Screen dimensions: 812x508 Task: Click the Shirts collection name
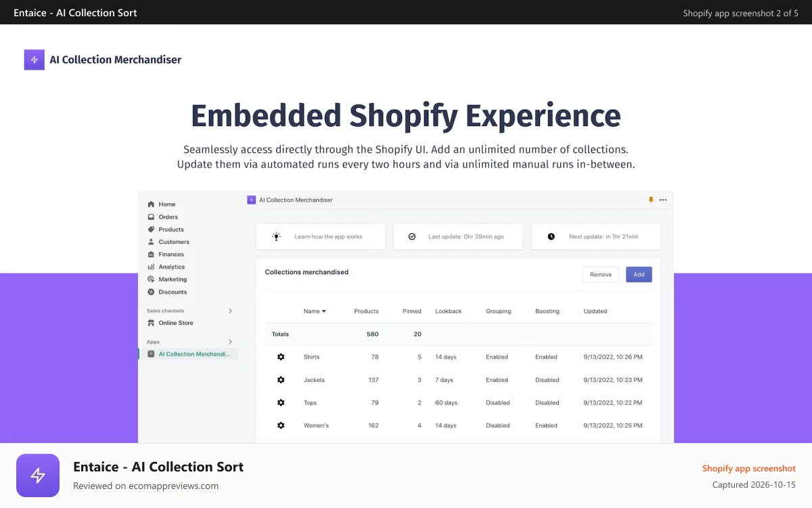click(311, 357)
